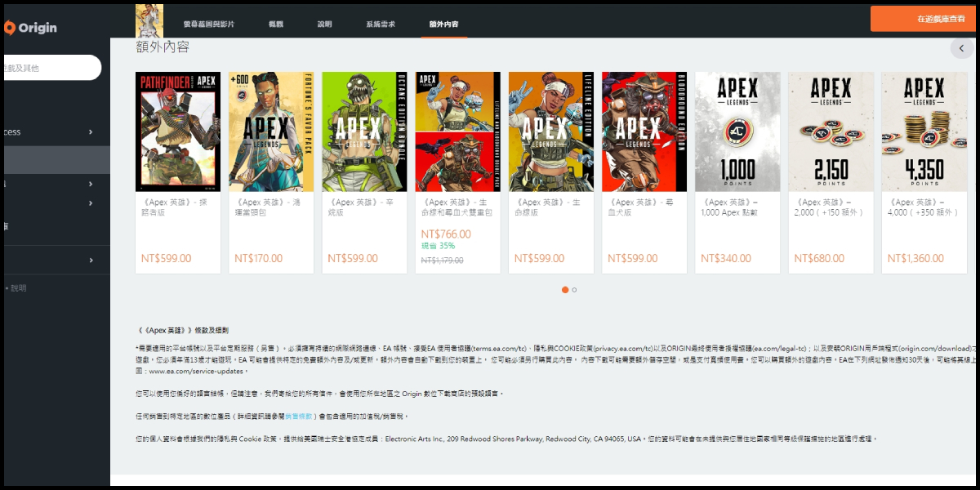Select the first orange carousel page dot
Image resolution: width=980 pixels, height=490 pixels.
pyautogui.click(x=565, y=290)
